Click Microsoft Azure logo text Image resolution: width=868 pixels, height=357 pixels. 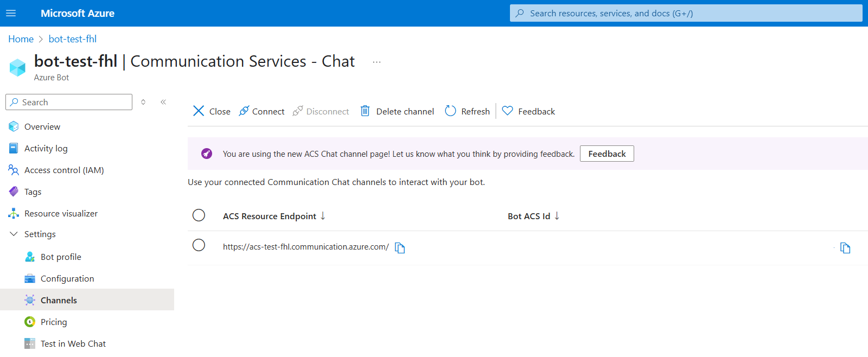tap(78, 13)
